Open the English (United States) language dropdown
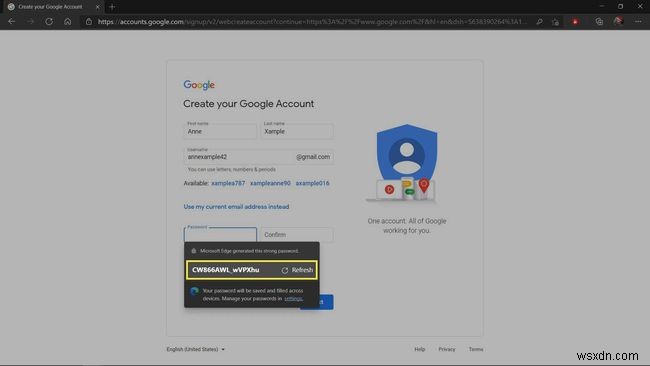 (x=196, y=349)
